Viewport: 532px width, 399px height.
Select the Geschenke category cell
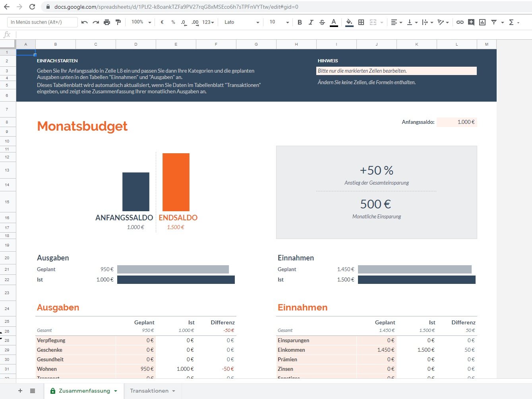(x=75, y=350)
